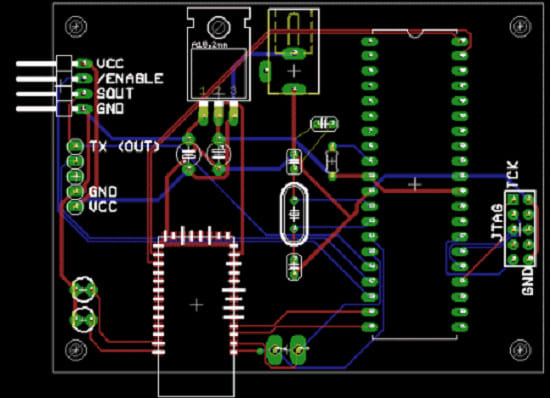Screen dimensions: 550x398
Task: Select the /ENABLE silkscreen label
Action: tap(130, 78)
